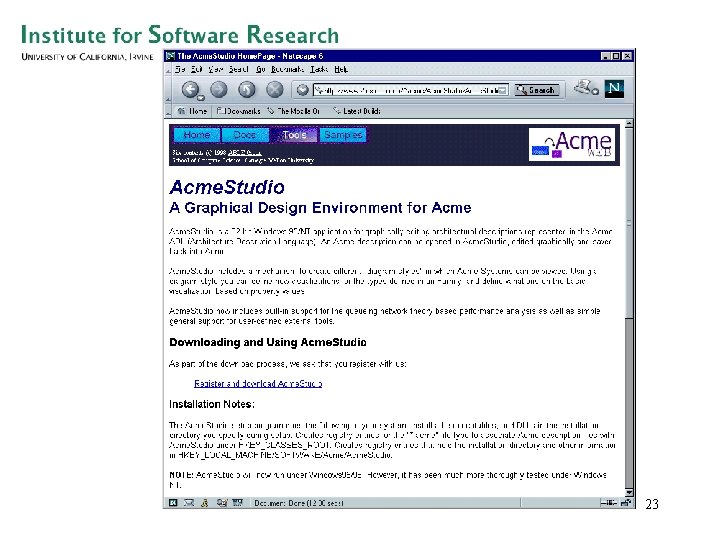Click the AcmeStudio page heading
Image resolution: width=720 pixels, height=540 pixels.
point(227,187)
